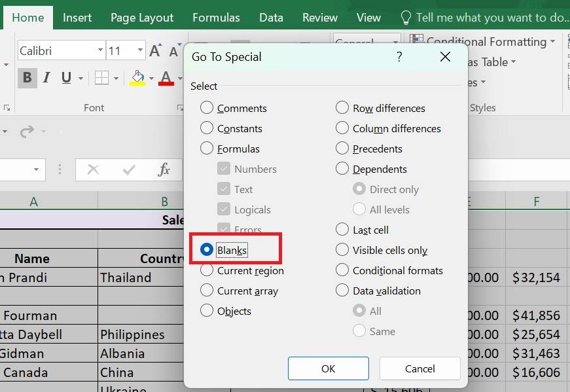This screenshot has width=570, height=392.
Task: Click the Help question mark in dialog
Action: tap(399, 57)
